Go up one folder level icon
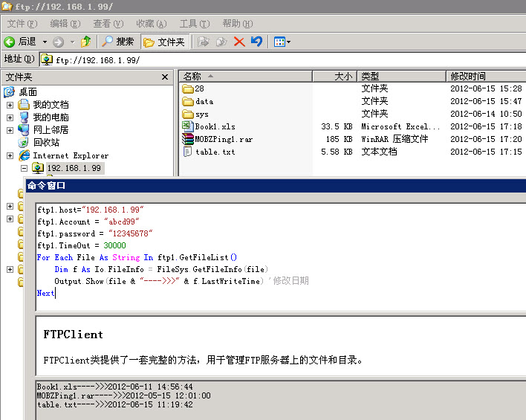526x420 pixels. tap(86, 42)
